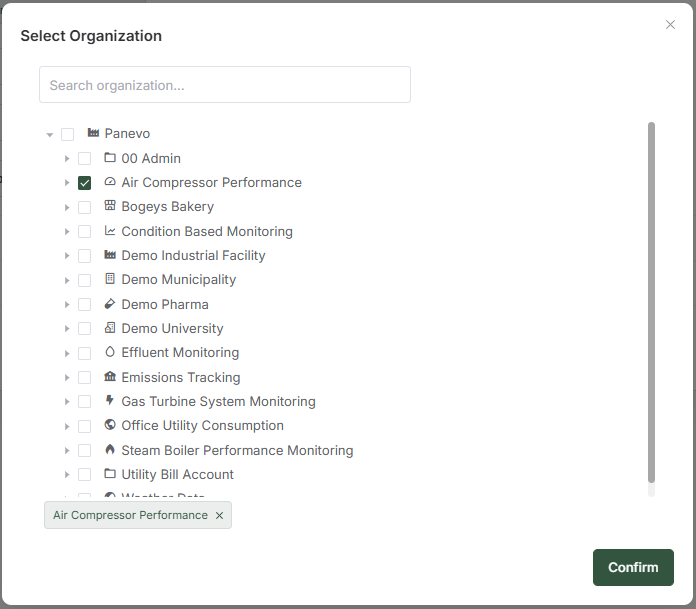Image resolution: width=696 pixels, height=609 pixels.
Task: Check the Demo Industrial Facility checkbox
Action: pos(84,256)
